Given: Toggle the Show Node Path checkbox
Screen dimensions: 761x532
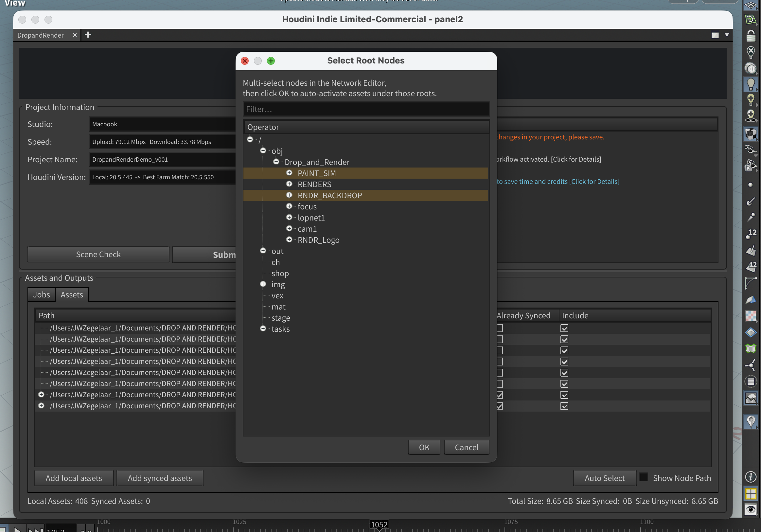Looking at the screenshot, I should (644, 477).
